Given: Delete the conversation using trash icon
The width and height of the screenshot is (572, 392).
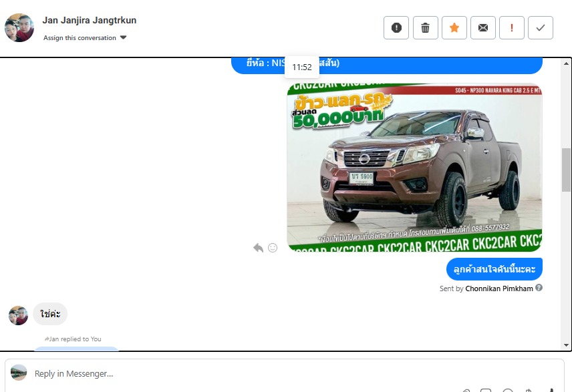Looking at the screenshot, I should click(426, 27).
